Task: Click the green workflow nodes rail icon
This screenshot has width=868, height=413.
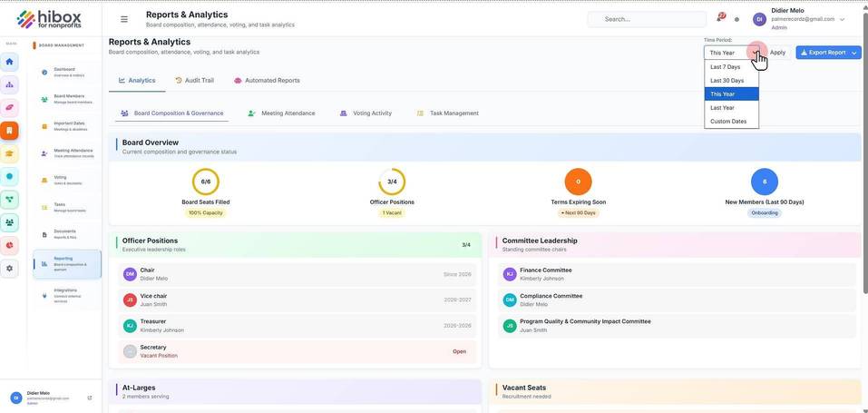Action: (9, 200)
